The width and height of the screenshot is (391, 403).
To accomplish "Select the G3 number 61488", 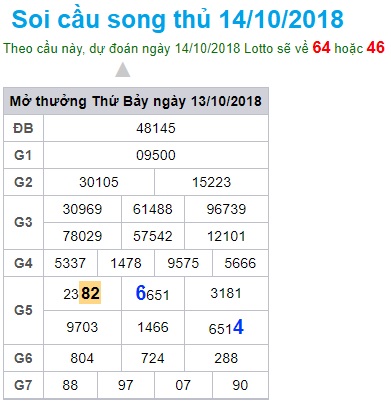I will (x=153, y=209).
